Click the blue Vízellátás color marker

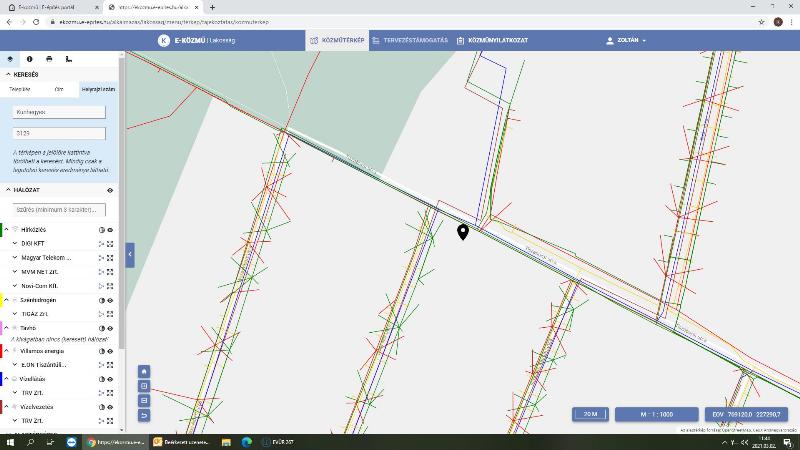pos(1,379)
